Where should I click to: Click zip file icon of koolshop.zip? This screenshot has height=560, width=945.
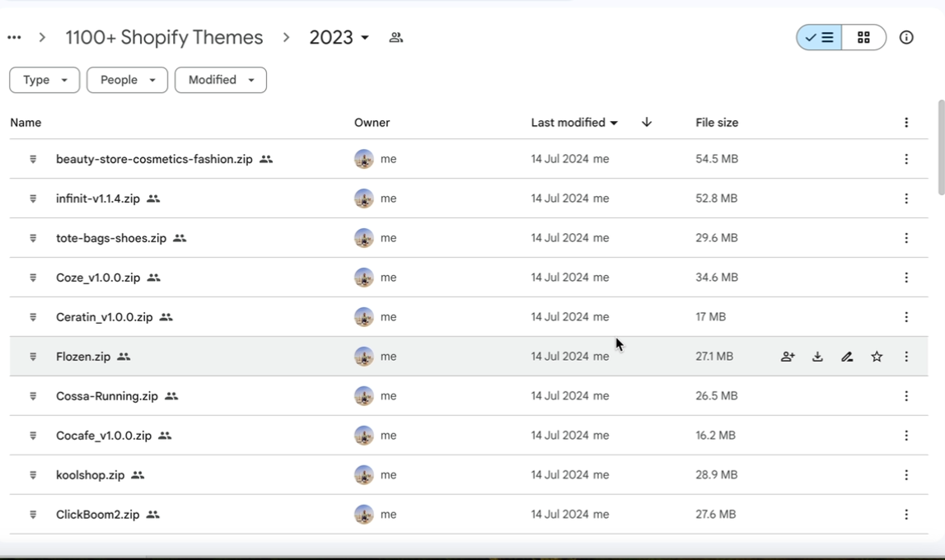click(33, 475)
